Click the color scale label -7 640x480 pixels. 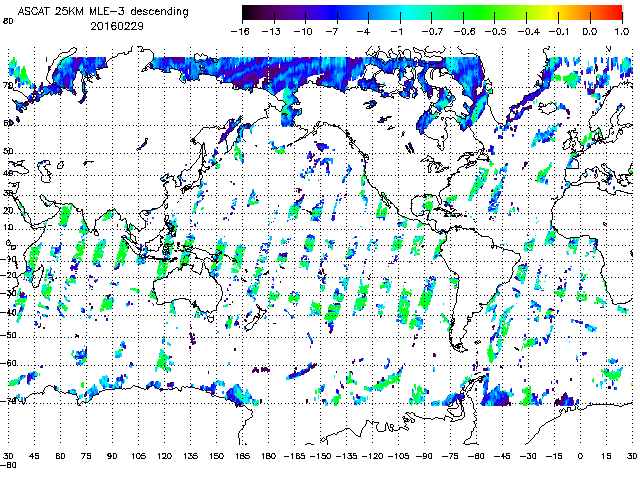332,31
